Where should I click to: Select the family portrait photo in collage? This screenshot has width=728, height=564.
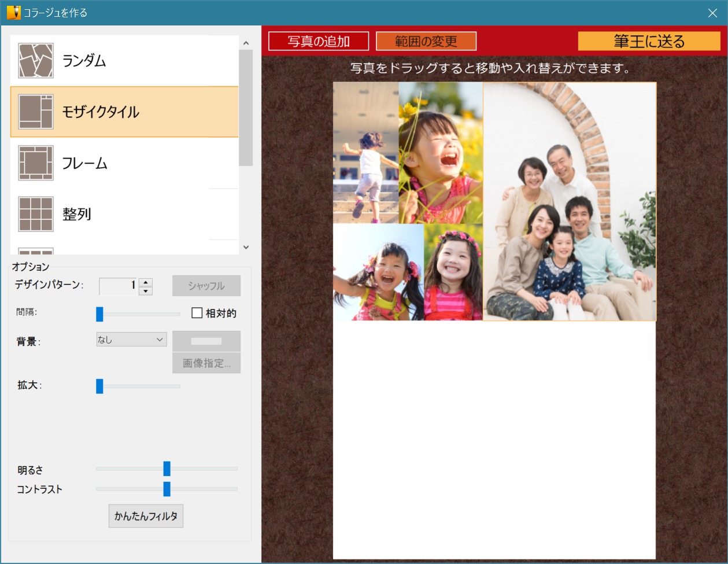tap(570, 201)
